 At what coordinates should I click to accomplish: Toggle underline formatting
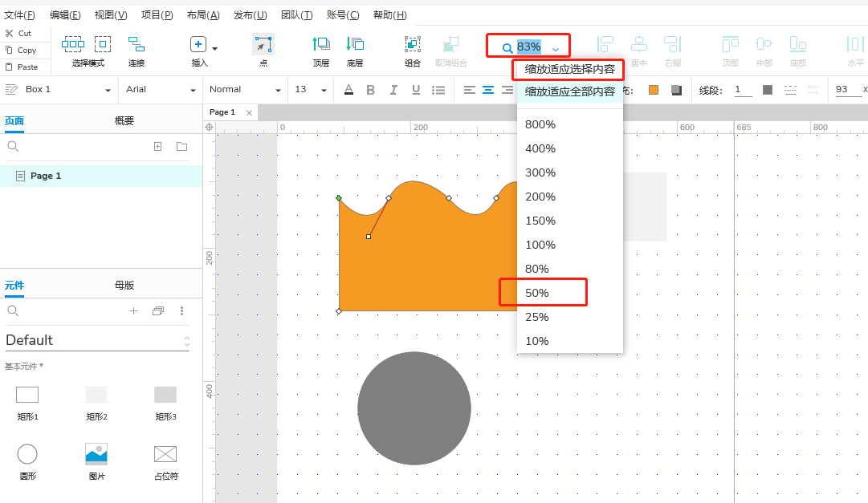pos(416,90)
